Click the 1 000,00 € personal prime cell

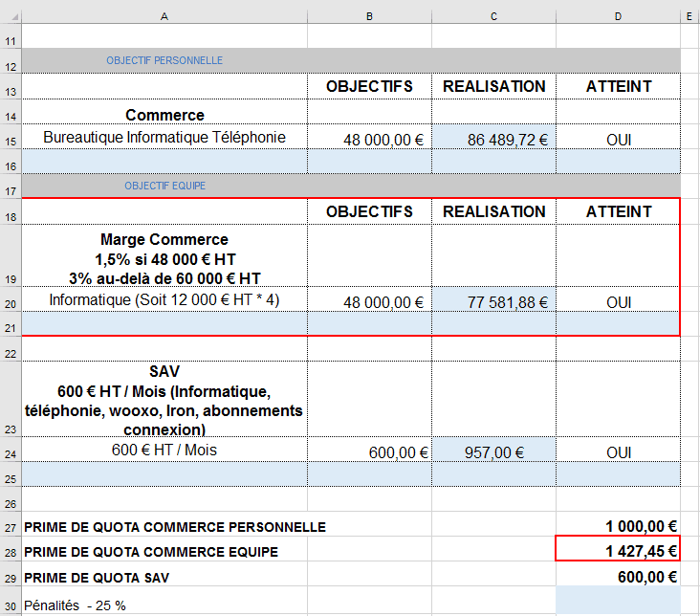pos(618,526)
